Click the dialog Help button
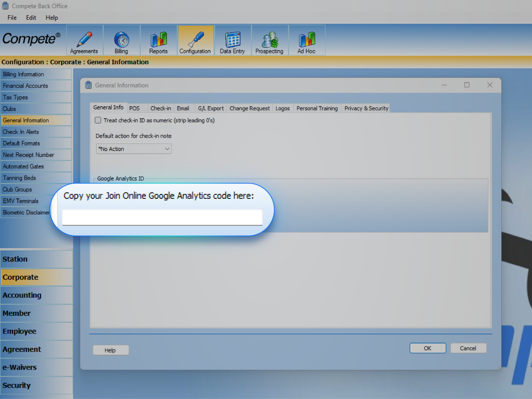 (111, 350)
